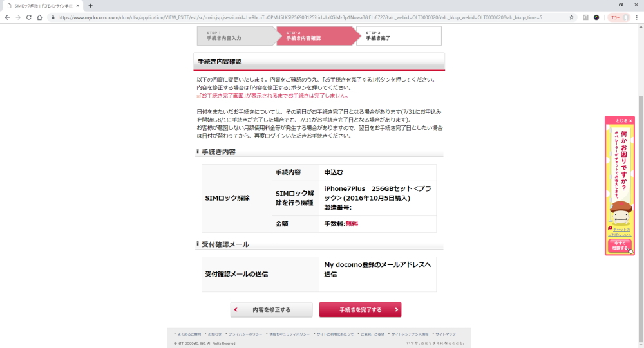The image size is (644, 348).
Task: Click the browser forward arrow
Action: [x=18, y=17]
